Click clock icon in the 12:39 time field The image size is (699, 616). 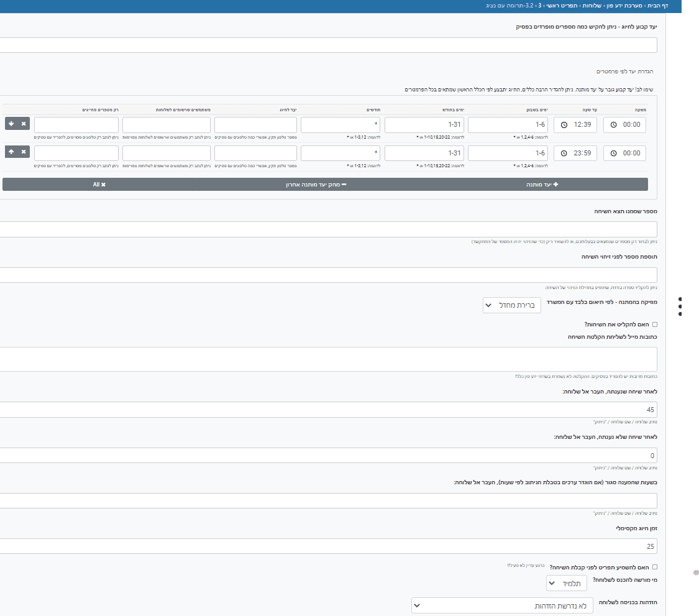[564, 125]
